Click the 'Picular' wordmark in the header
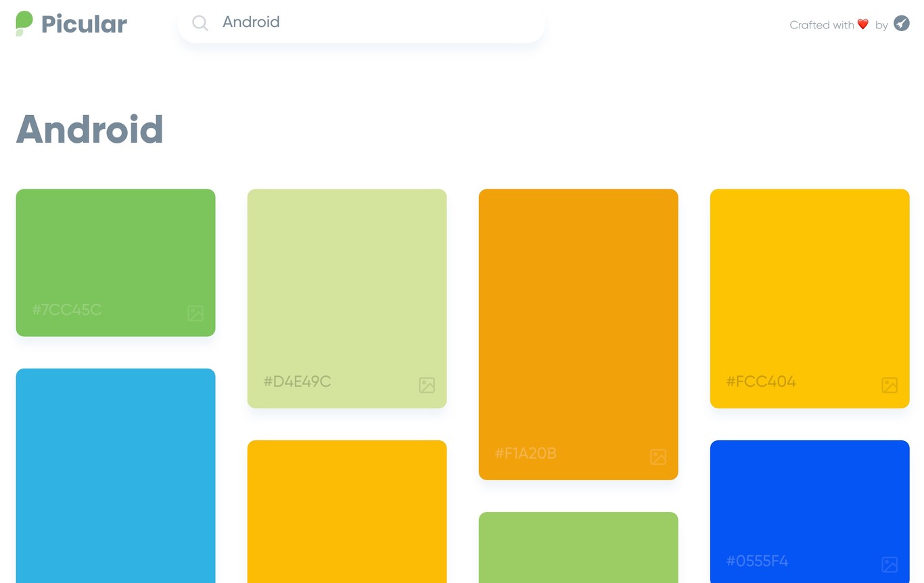The height and width of the screenshot is (583, 924). [x=83, y=23]
